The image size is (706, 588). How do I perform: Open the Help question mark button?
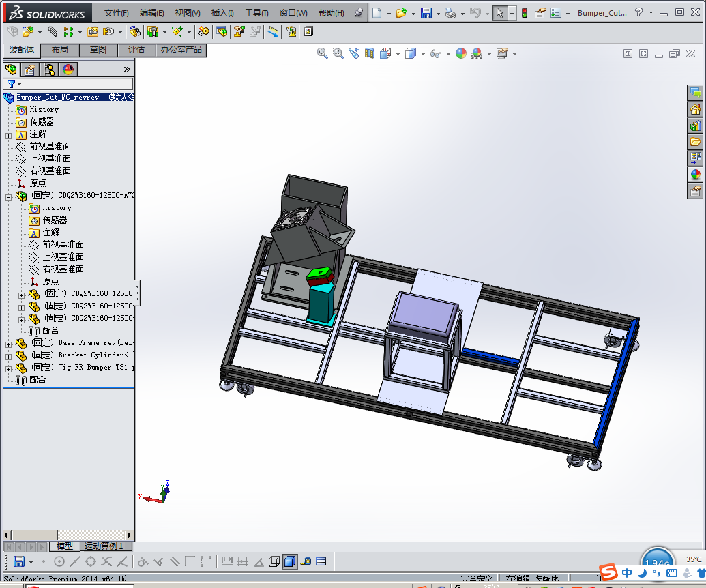pyautogui.click(x=638, y=12)
